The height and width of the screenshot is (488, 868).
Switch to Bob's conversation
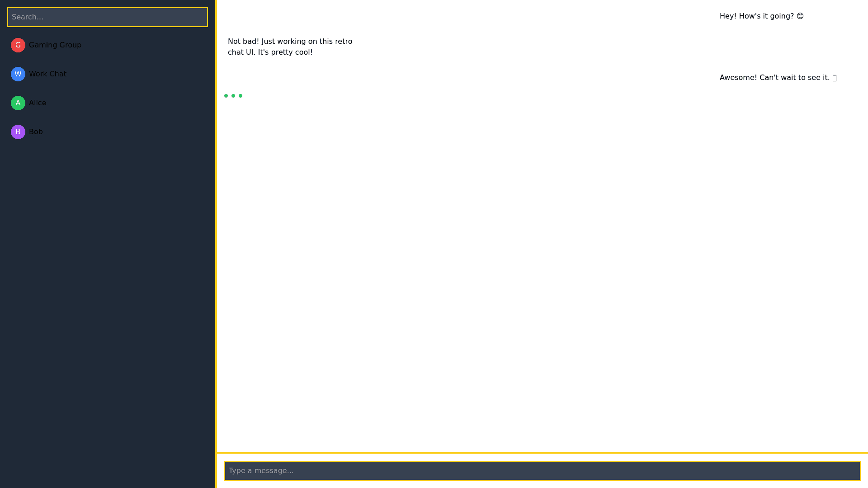click(x=36, y=132)
